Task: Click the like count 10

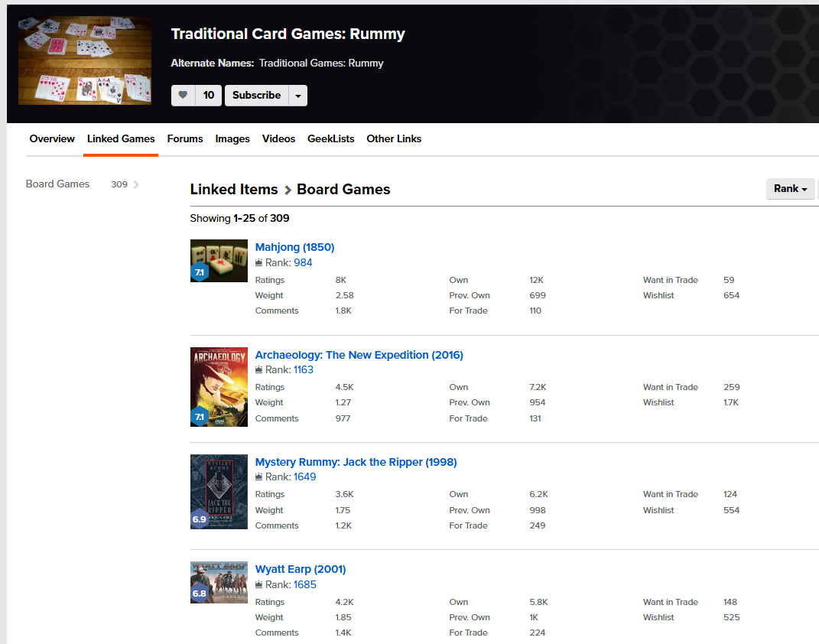Action: (209, 96)
